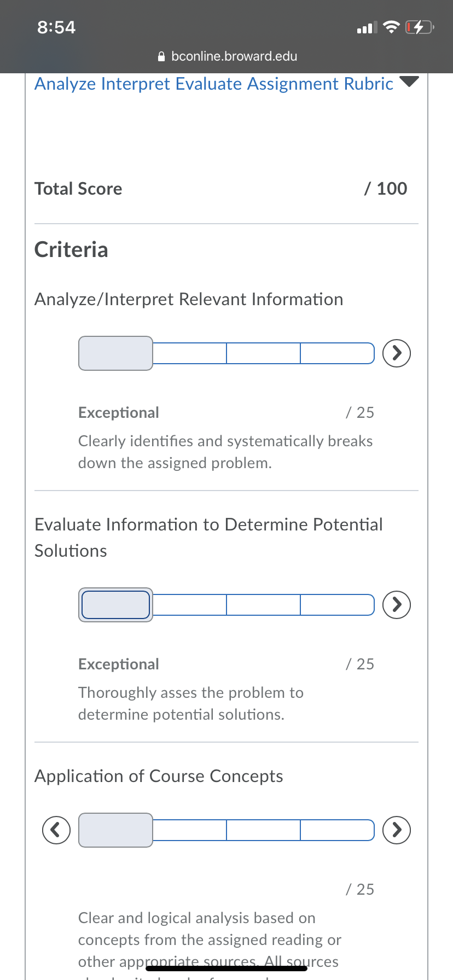The width and height of the screenshot is (453, 980).
Task: Select Exceptional level for Evaluate Information criterion
Action: pos(115,605)
